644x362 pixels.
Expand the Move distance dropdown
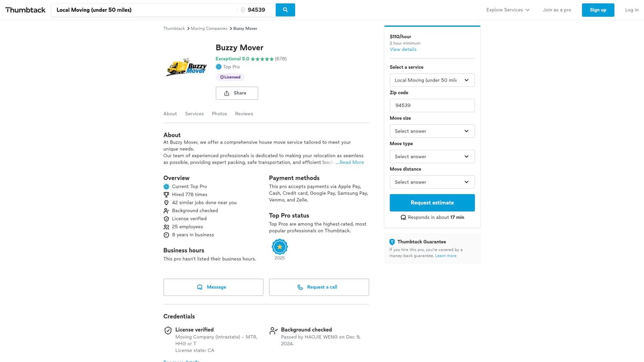(x=432, y=182)
